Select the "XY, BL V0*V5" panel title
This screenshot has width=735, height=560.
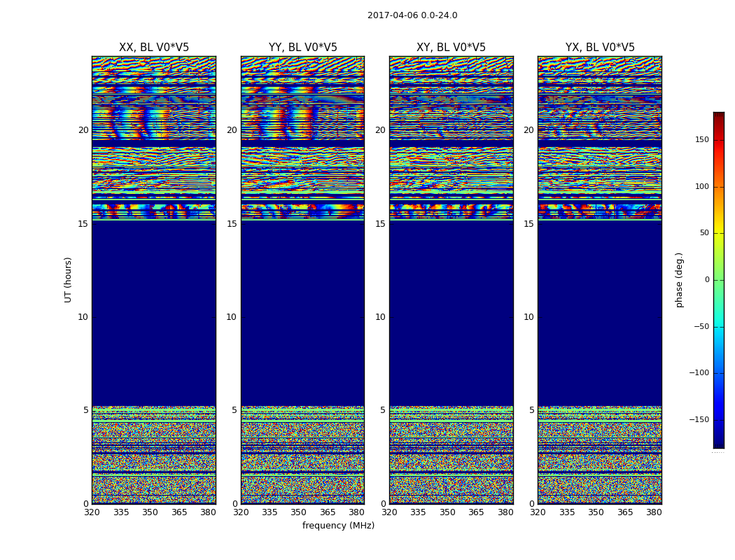451,48
